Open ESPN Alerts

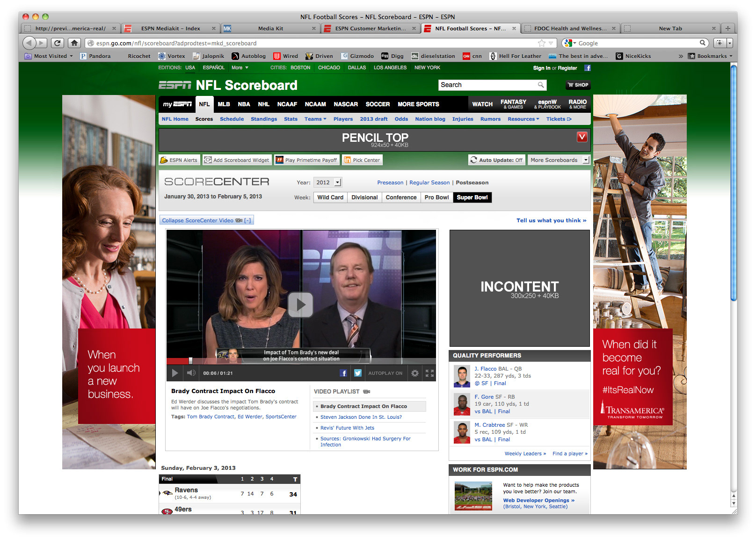(x=179, y=160)
